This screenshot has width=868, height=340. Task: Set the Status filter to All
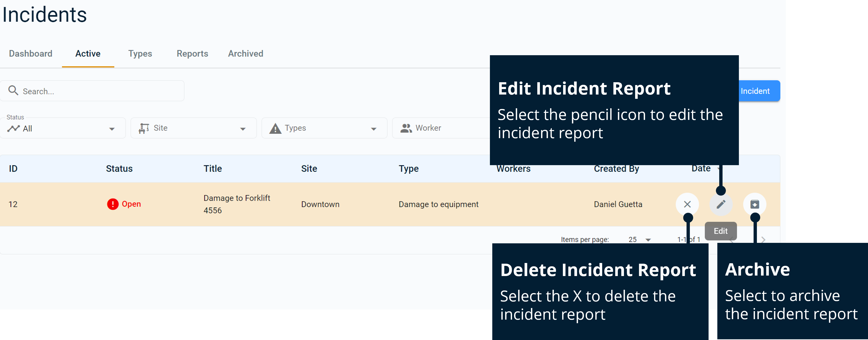(x=62, y=128)
